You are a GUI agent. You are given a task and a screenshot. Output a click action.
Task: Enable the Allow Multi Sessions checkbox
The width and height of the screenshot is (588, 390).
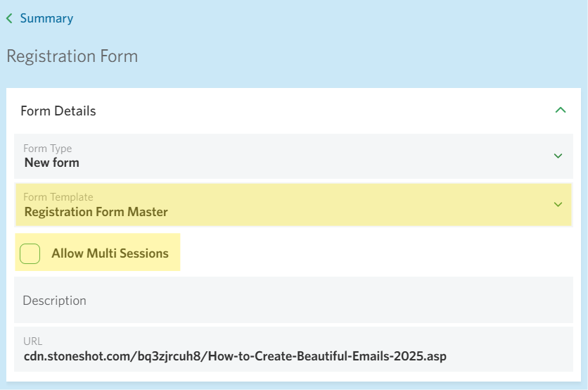click(30, 253)
